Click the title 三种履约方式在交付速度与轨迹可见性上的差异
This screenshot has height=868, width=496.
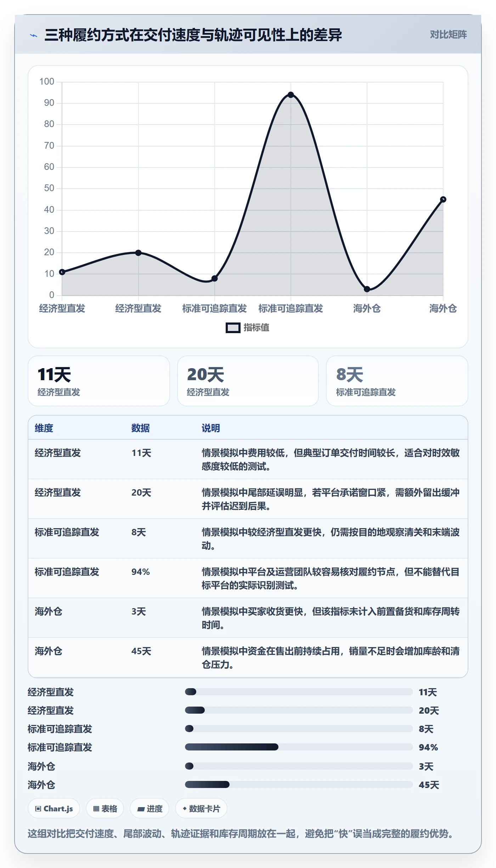(193, 35)
